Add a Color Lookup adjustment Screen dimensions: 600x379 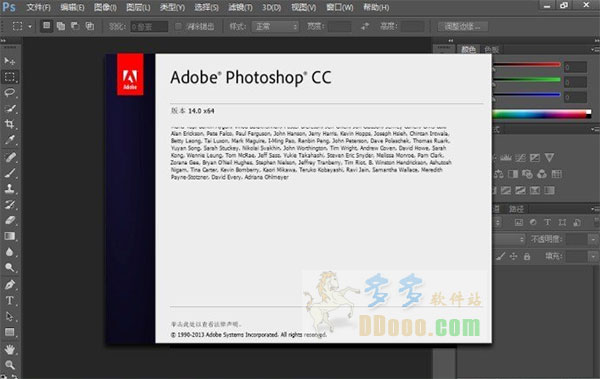click(556, 174)
